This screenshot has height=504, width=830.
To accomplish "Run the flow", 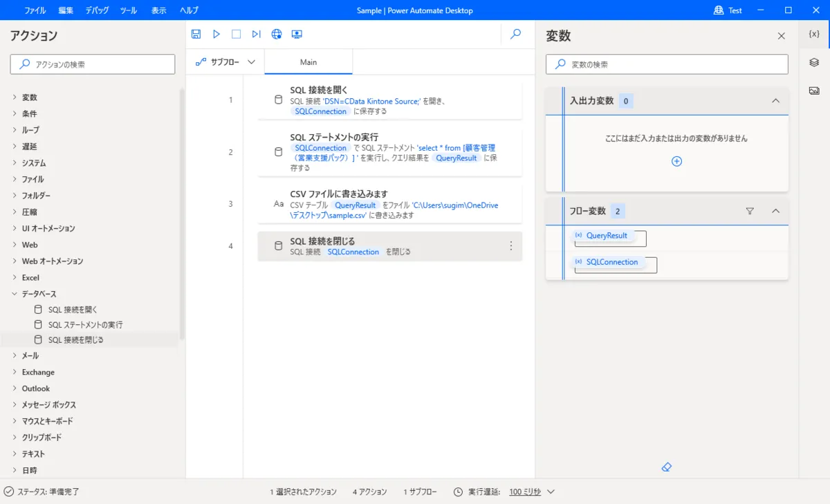I will click(x=216, y=33).
